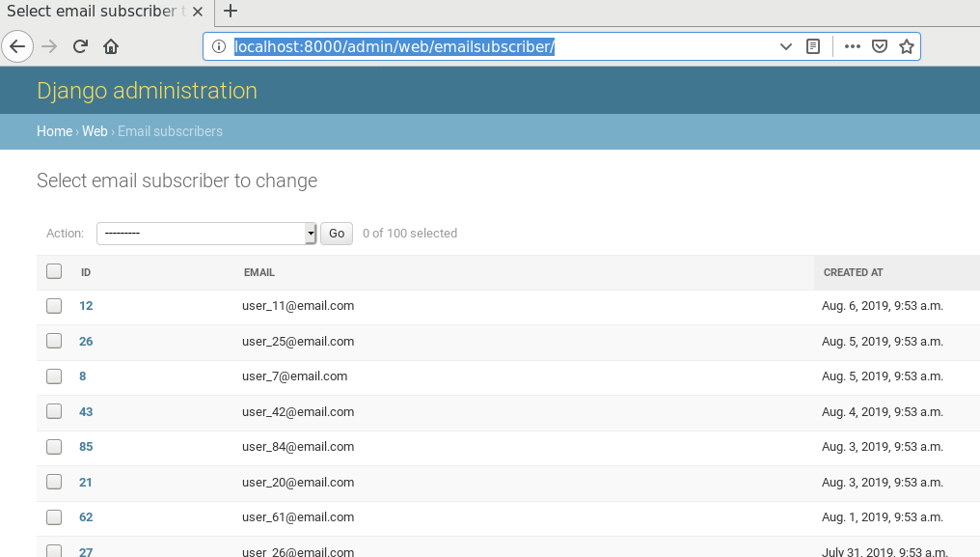This screenshot has width=980, height=557.
Task: Click the user_20@email.com email cell
Action: 298,483
